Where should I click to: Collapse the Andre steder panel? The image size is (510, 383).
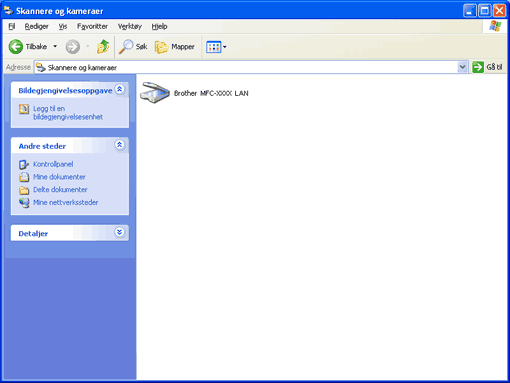tap(119, 145)
